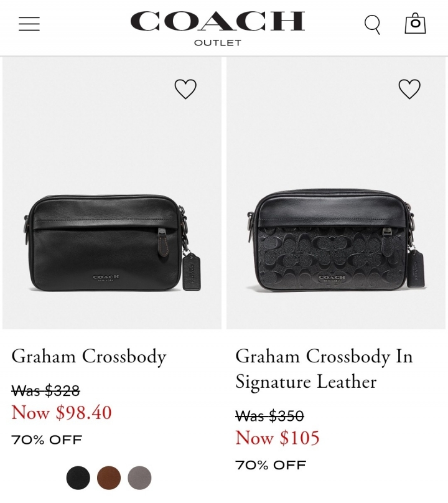The width and height of the screenshot is (448, 503).
Task: Click the Now $105 sale price
Action: tap(278, 438)
